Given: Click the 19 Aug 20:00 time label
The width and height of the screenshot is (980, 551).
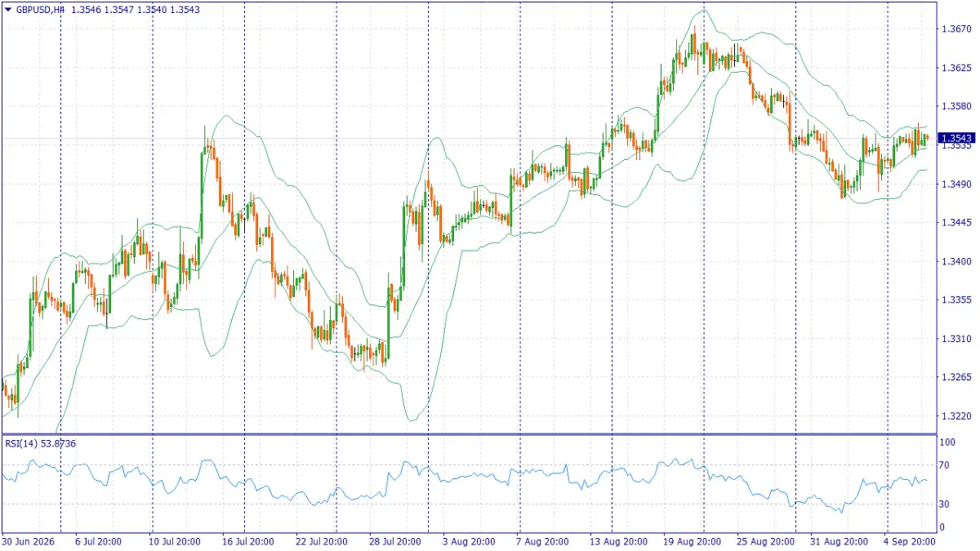Looking at the screenshot, I should pos(691,540).
